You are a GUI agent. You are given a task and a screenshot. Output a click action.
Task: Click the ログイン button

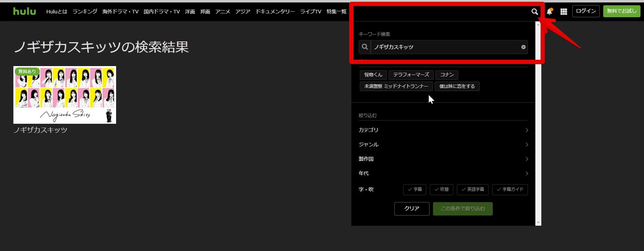(x=586, y=11)
